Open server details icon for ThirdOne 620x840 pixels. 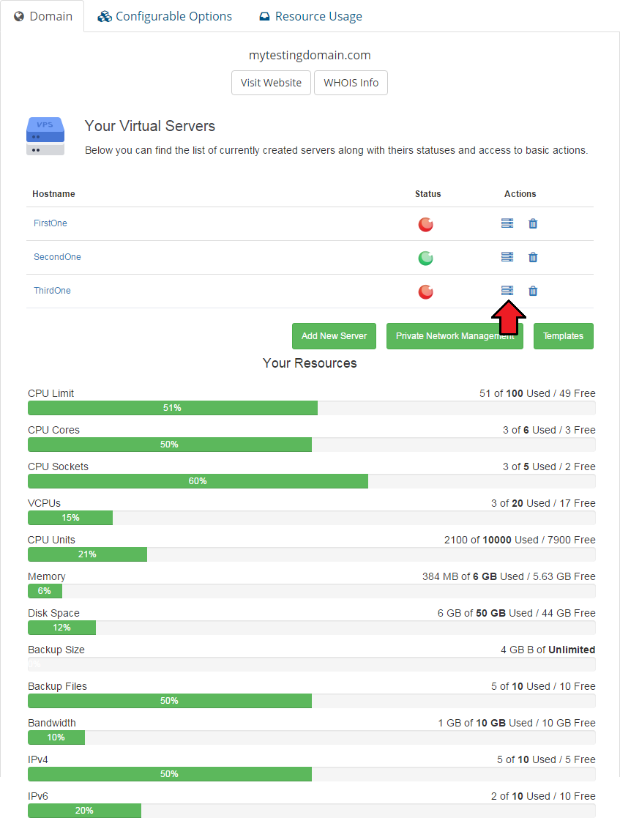(x=507, y=291)
